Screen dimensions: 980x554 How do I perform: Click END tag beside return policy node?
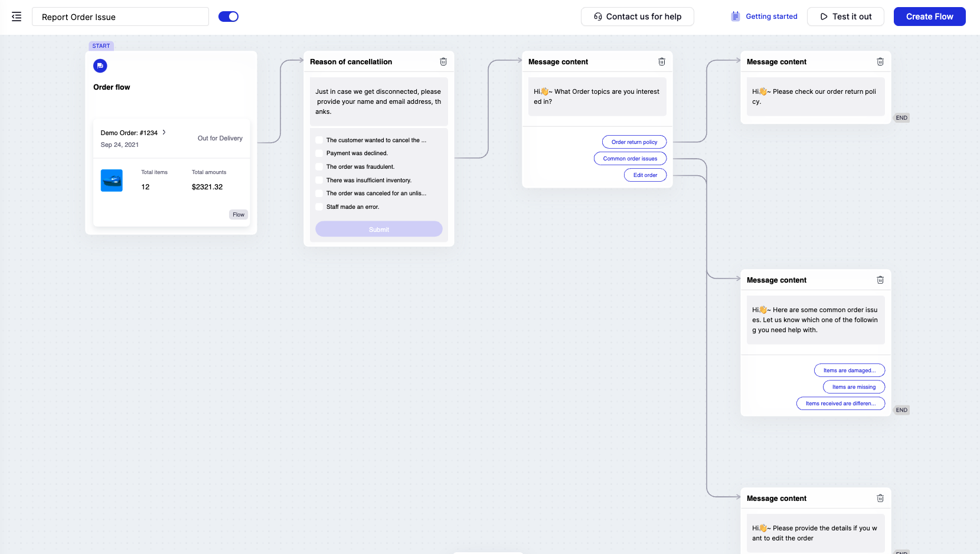(901, 118)
